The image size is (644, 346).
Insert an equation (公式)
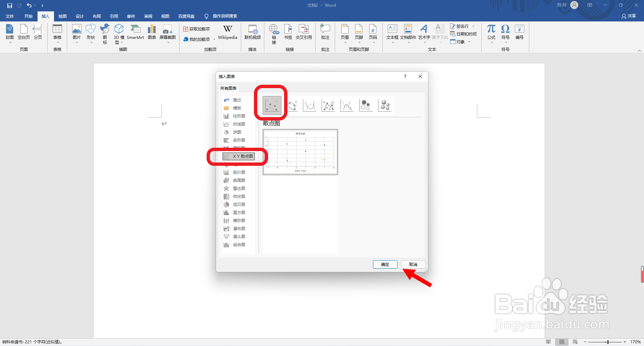[x=491, y=33]
